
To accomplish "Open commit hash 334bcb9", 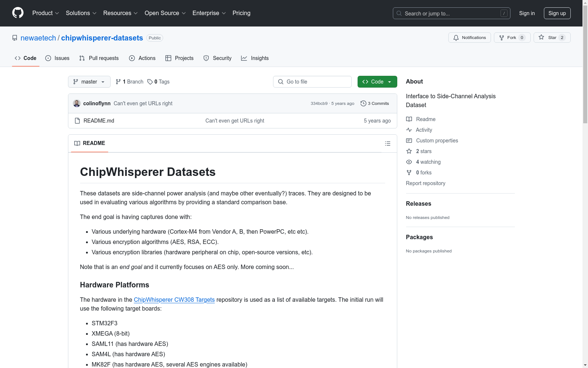I will point(319,103).
